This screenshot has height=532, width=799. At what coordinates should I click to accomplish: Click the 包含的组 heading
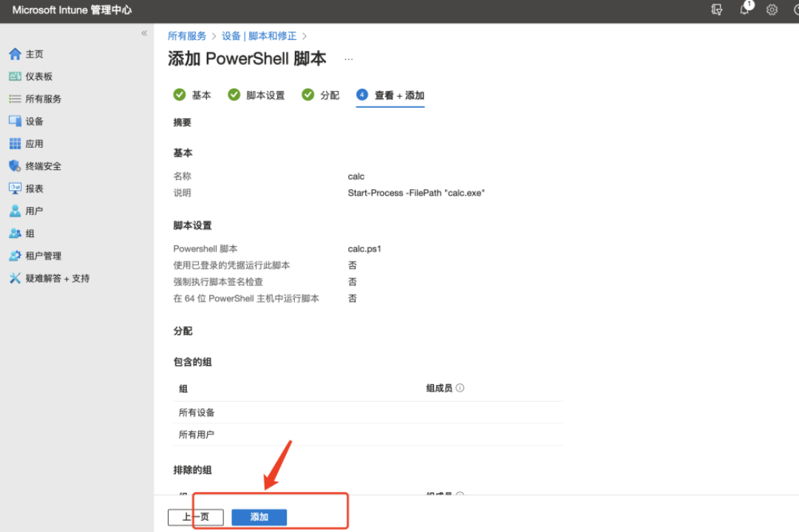tap(193, 362)
